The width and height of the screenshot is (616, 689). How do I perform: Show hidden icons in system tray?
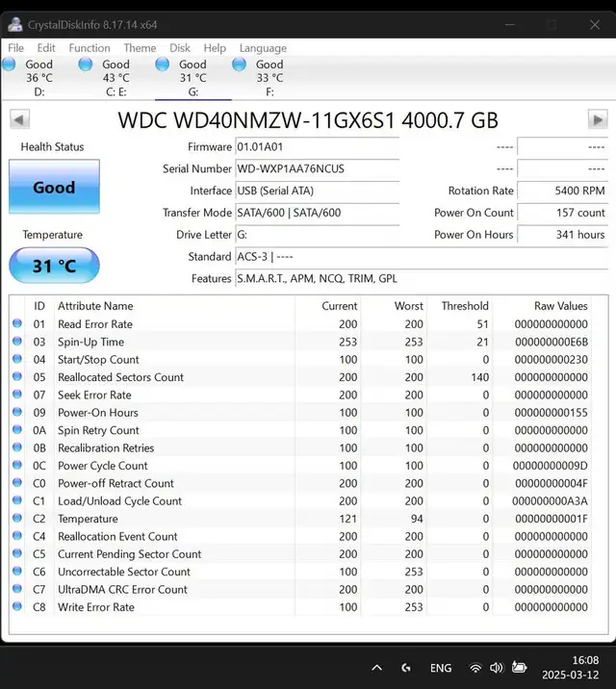(376, 668)
